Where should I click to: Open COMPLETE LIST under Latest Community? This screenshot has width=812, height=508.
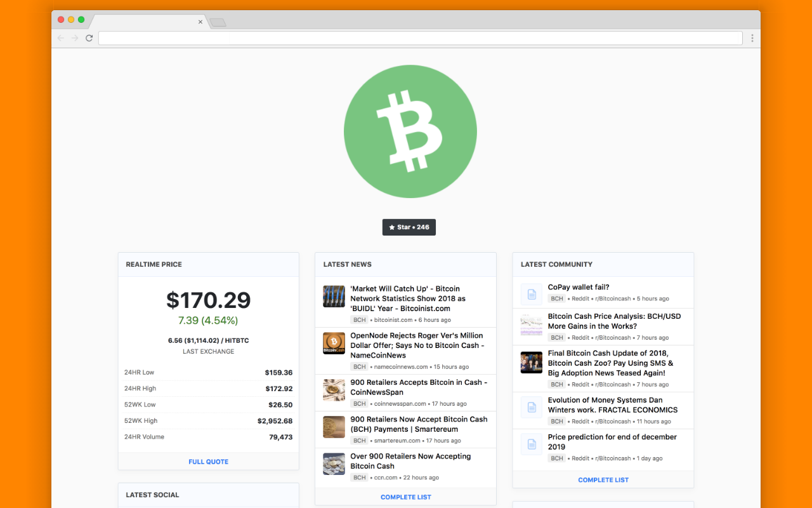pyautogui.click(x=603, y=480)
